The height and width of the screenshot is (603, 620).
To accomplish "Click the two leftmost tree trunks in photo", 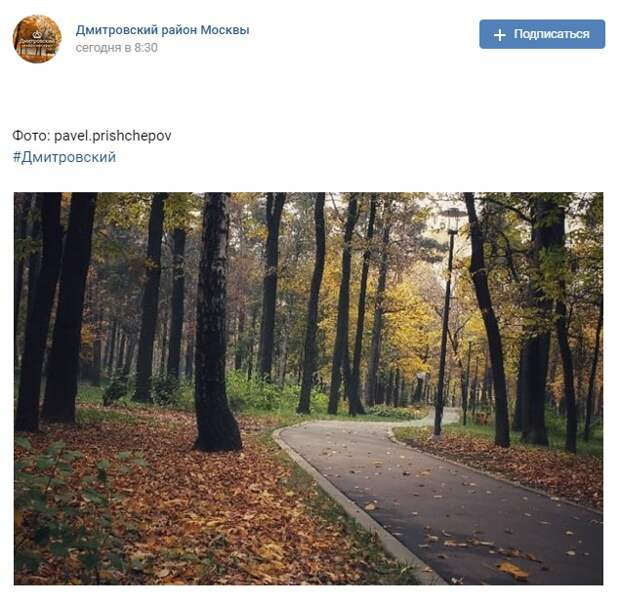I will pos(53,310).
